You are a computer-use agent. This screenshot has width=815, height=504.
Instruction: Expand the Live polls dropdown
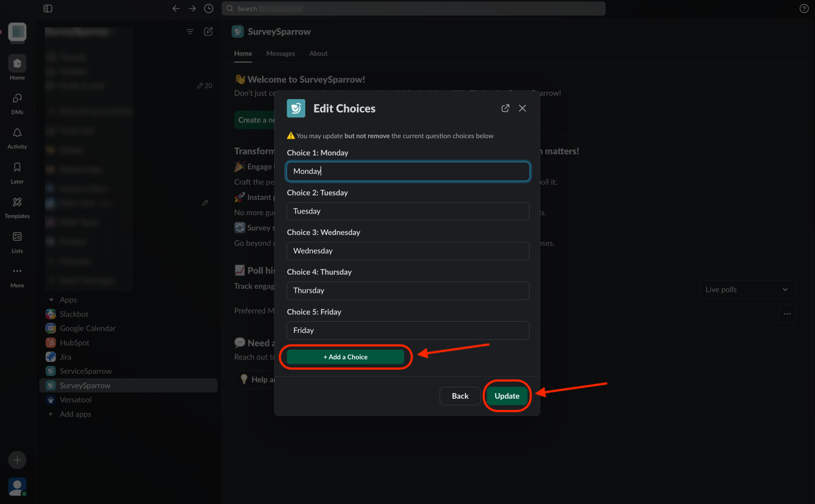(747, 289)
